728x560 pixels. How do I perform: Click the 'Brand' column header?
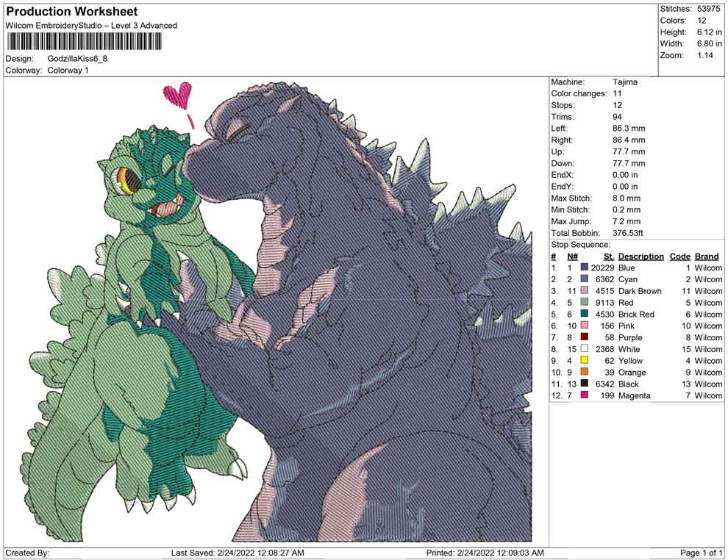(x=707, y=256)
